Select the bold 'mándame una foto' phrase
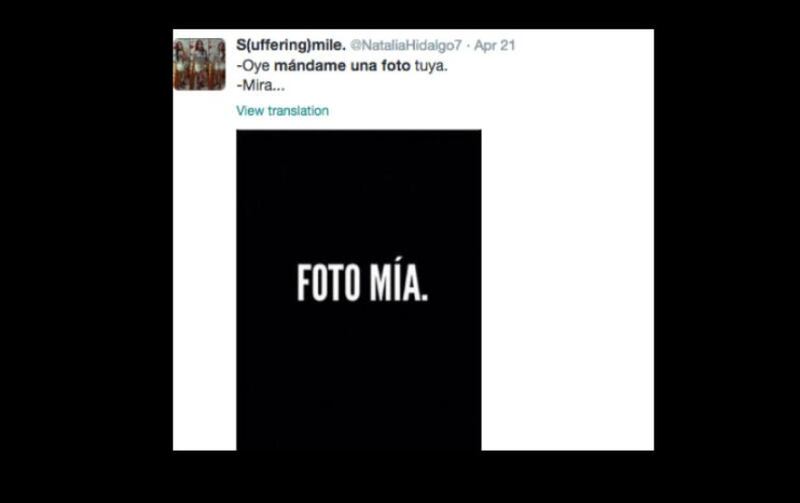The width and height of the screenshot is (800, 503). click(342, 66)
